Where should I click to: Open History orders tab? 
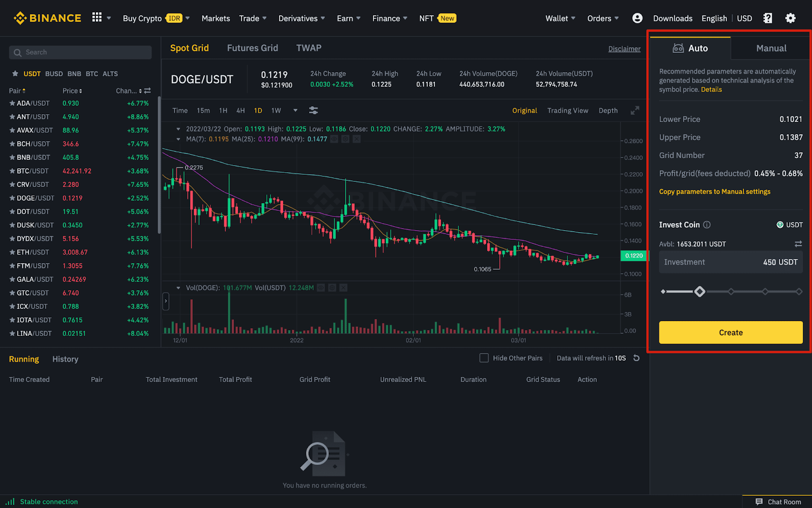click(65, 359)
